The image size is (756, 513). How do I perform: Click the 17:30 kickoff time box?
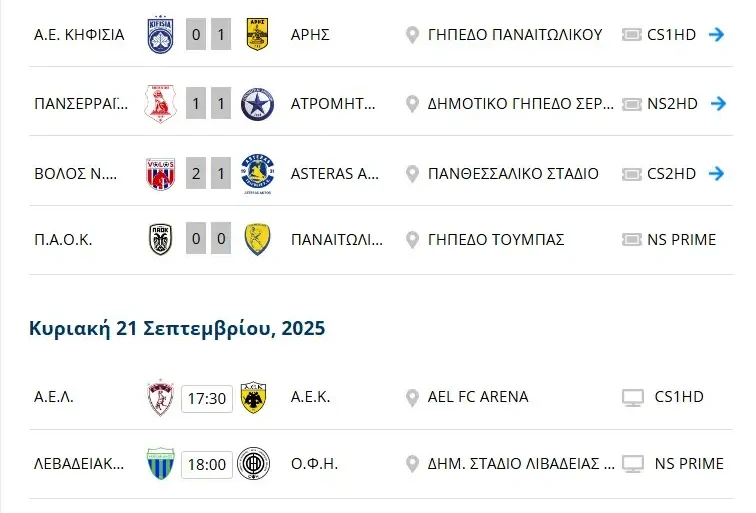click(x=207, y=398)
